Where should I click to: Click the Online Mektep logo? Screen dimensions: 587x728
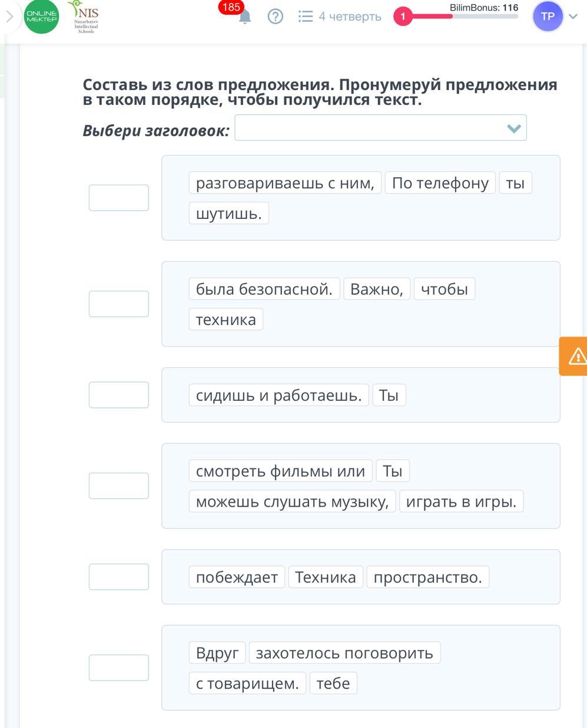click(41, 16)
